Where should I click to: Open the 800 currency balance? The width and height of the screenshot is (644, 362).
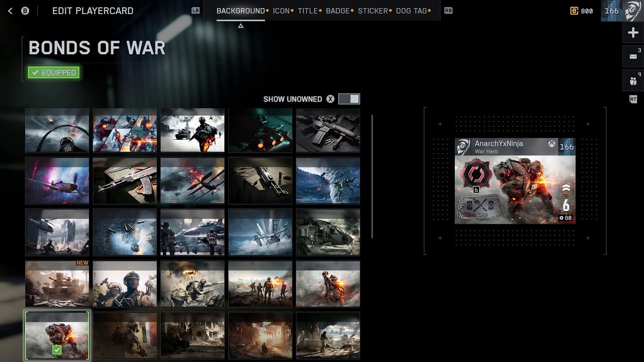pyautogui.click(x=582, y=11)
